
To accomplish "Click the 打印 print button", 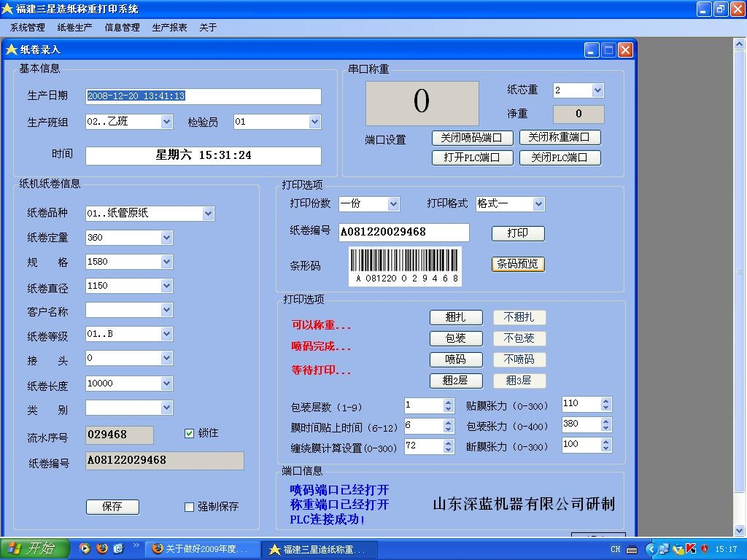I will [x=517, y=233].
